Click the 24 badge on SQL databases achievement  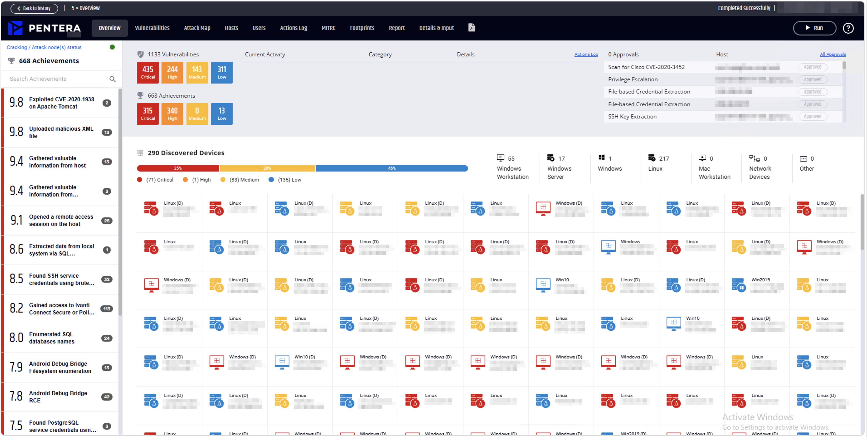click(x=107, y=338)
